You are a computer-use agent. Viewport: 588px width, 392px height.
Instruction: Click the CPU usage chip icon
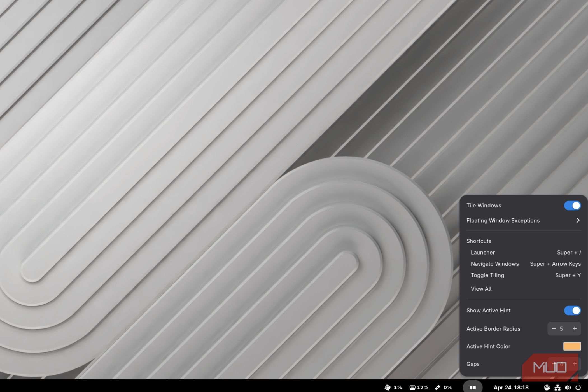[x=388, y=388]
